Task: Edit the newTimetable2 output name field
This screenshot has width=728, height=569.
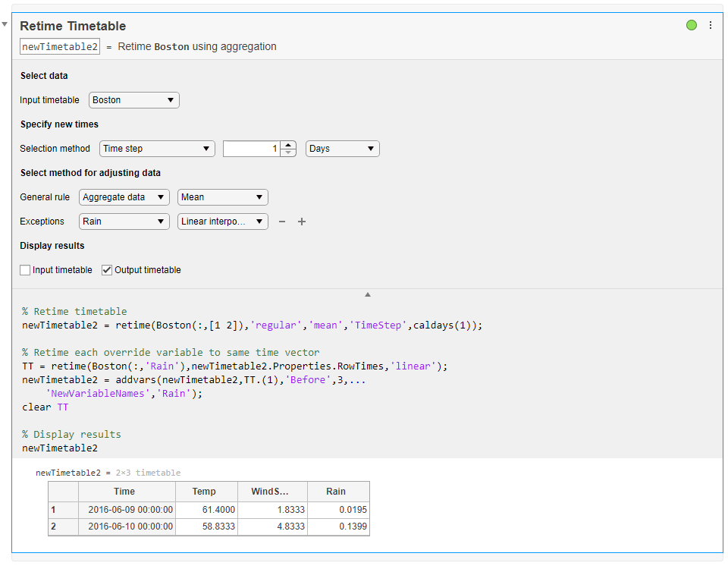Action: coord(60,46)
